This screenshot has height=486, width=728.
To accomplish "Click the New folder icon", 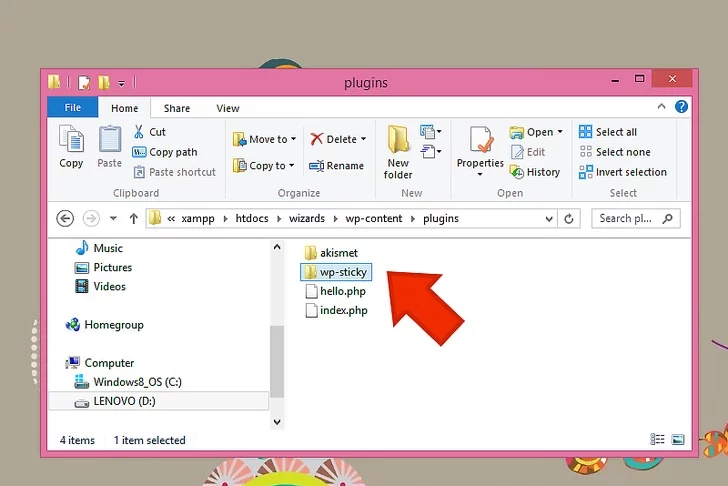I will tap(398, 142).
